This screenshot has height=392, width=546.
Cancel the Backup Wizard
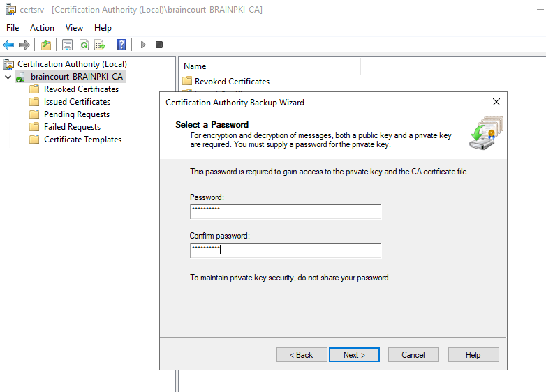pos(413,355)
